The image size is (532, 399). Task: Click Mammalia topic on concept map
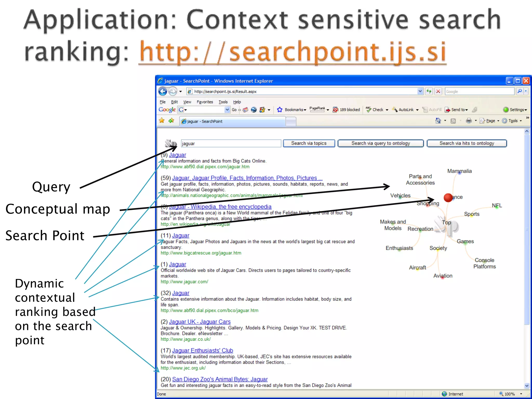459,171
